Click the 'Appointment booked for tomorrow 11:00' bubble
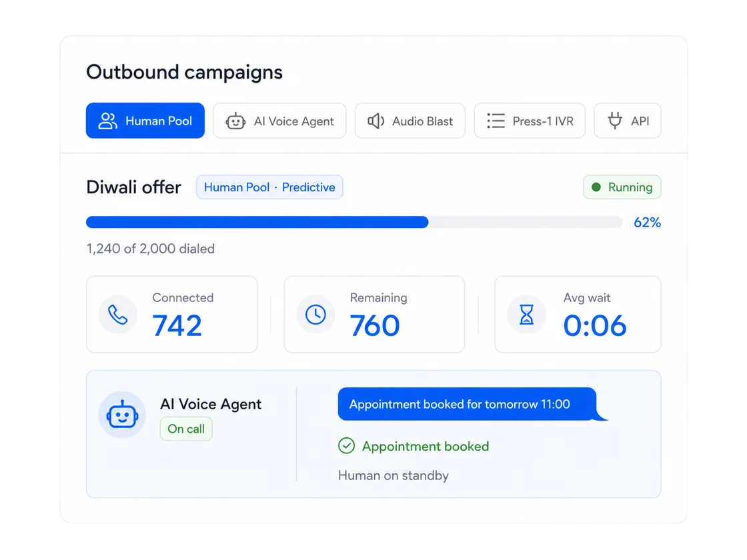 click(x=468, y=404)
